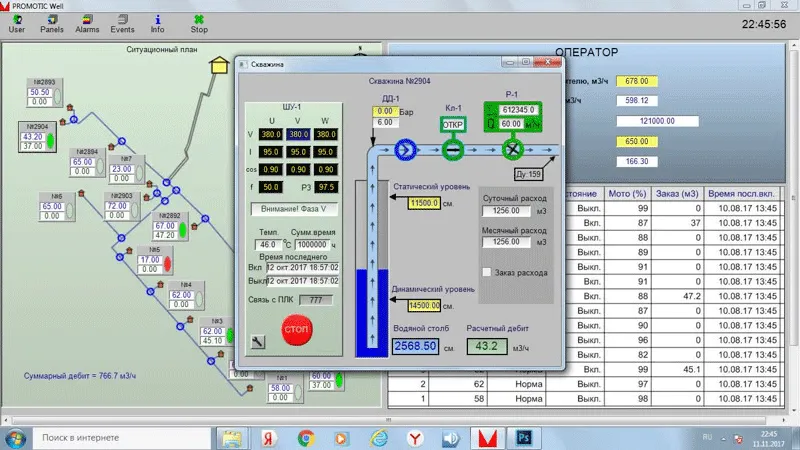Screen dimensions: 800x450
Task: Click the Суммарный дебит = 766.7 text
Action: click(80, 376)
